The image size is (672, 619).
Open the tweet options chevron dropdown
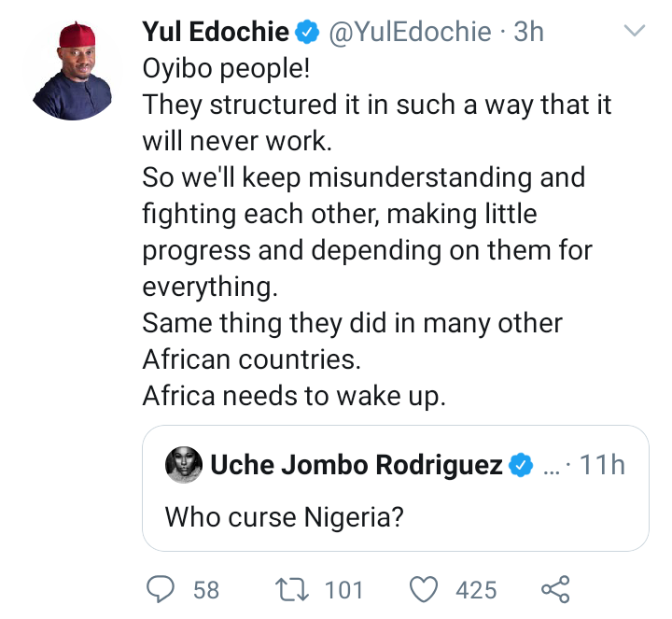634,32
